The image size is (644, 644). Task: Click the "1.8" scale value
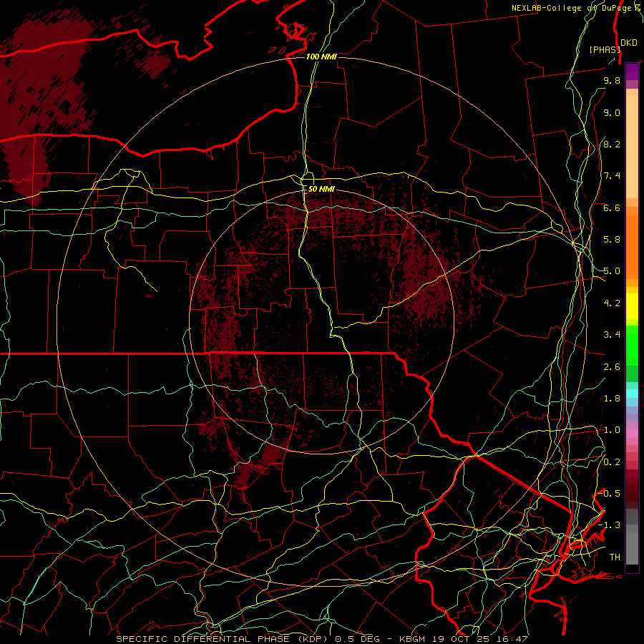612,399
